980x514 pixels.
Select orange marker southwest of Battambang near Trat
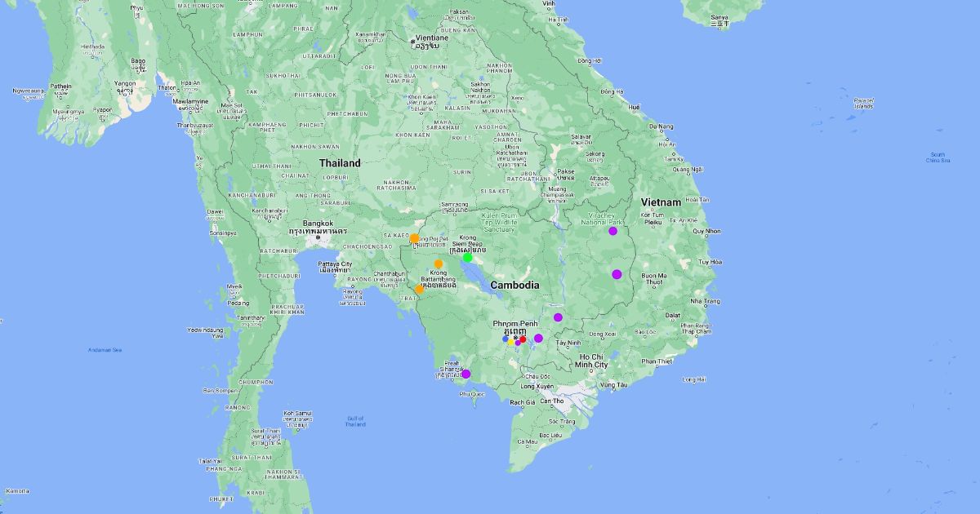pos(419,289)
